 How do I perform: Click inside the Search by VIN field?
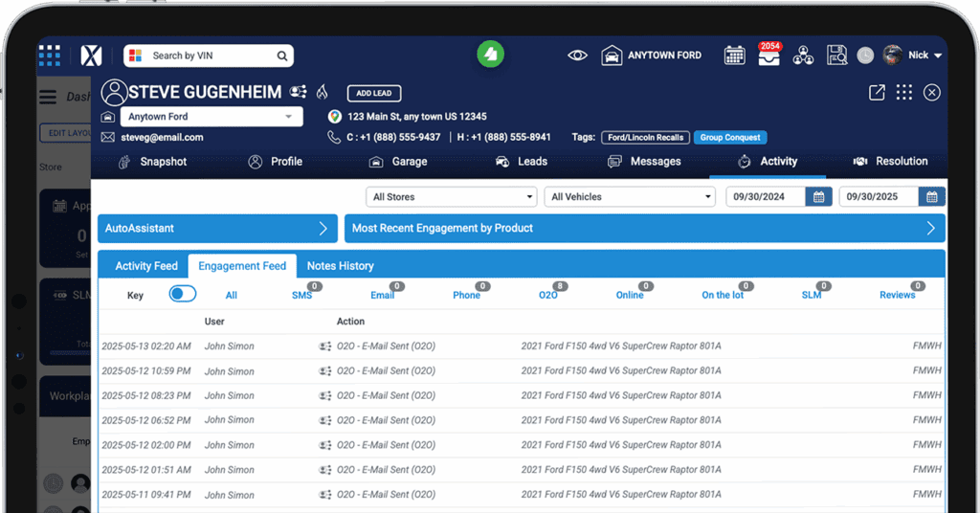209,56
